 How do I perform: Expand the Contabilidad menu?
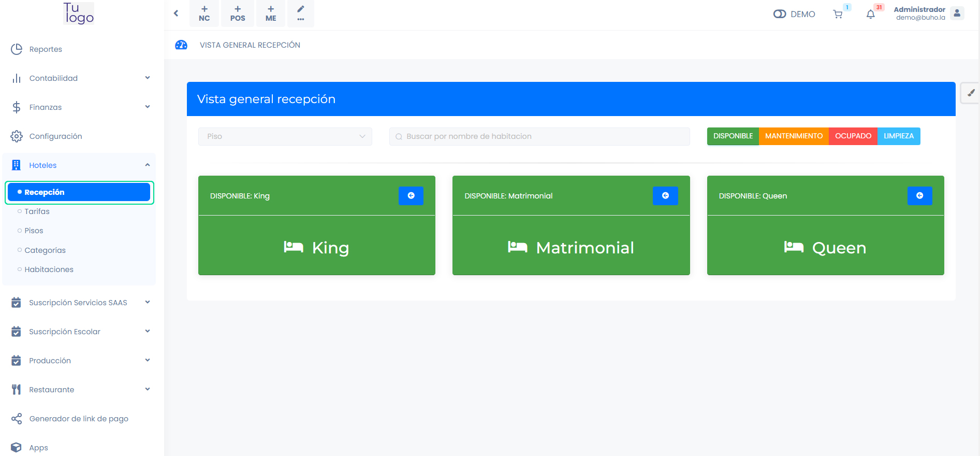(x=80, y=78)
